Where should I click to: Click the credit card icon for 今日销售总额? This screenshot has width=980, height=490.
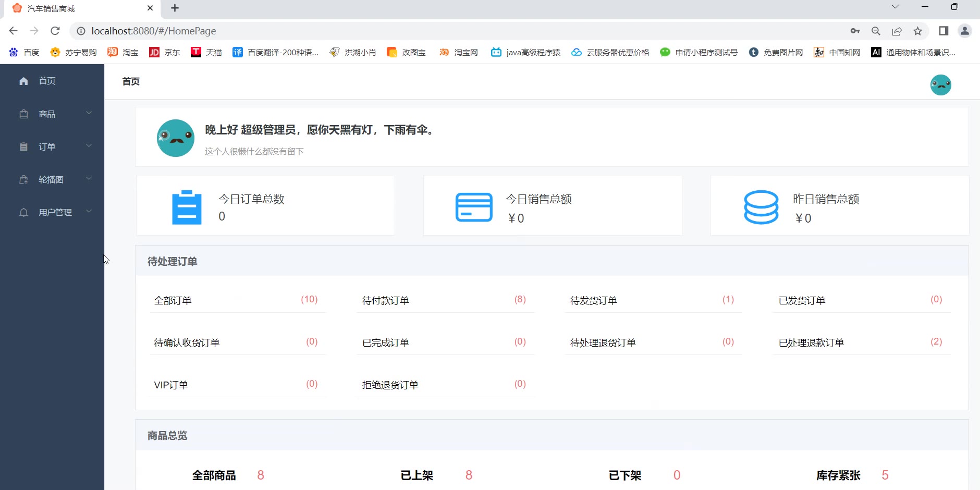(x=474, y=207)
